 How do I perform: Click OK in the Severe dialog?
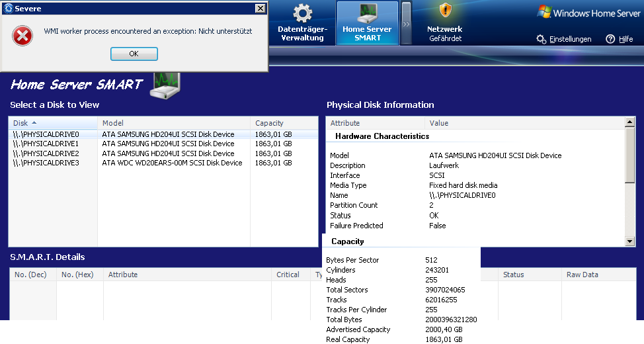click(134, 54)
